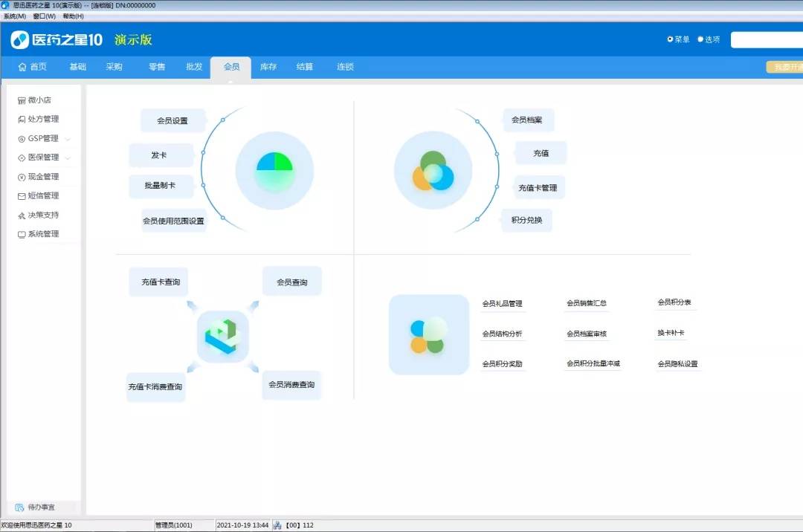Open the 换卡补卡 link

[671, 333]
